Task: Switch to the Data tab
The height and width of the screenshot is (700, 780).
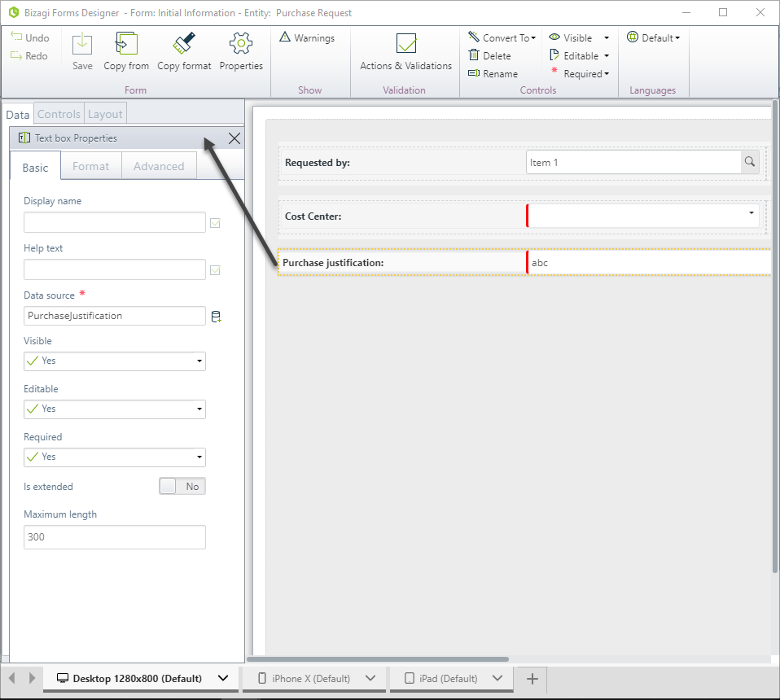Action: tap(17, 114)
